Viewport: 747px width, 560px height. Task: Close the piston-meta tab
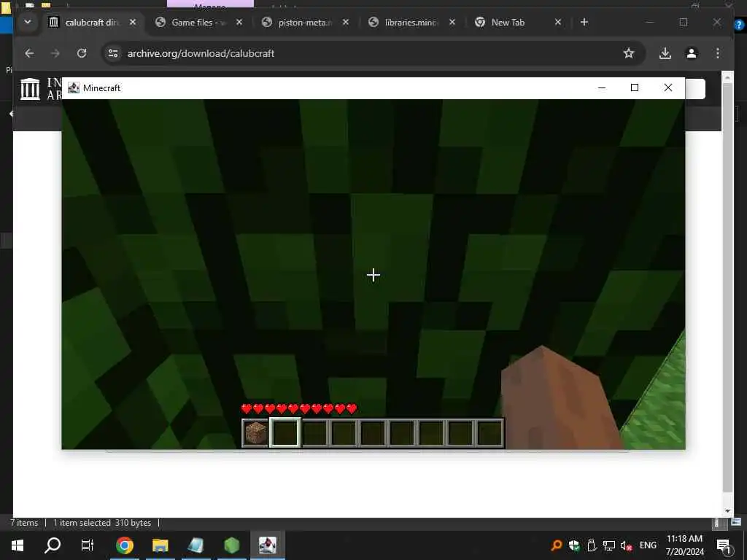pyautogui.click(x=346, y=23)
